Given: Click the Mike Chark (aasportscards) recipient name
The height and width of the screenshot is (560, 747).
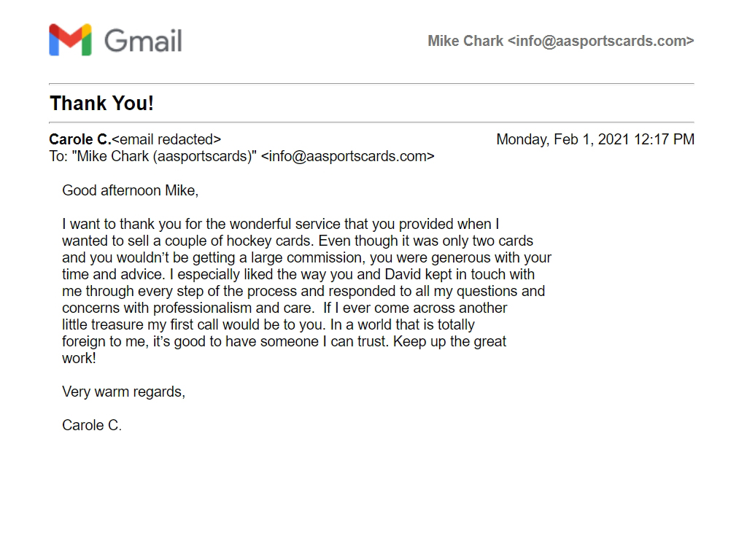Looking at the screenshot, I should click(x=164, y=156).
